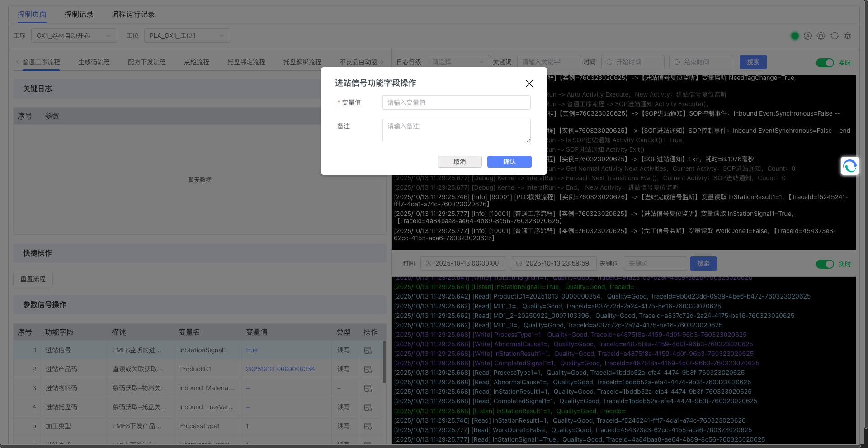Expand the 日志等级 select dropdown
Screen dimensions: 868x448
(458, 62)
